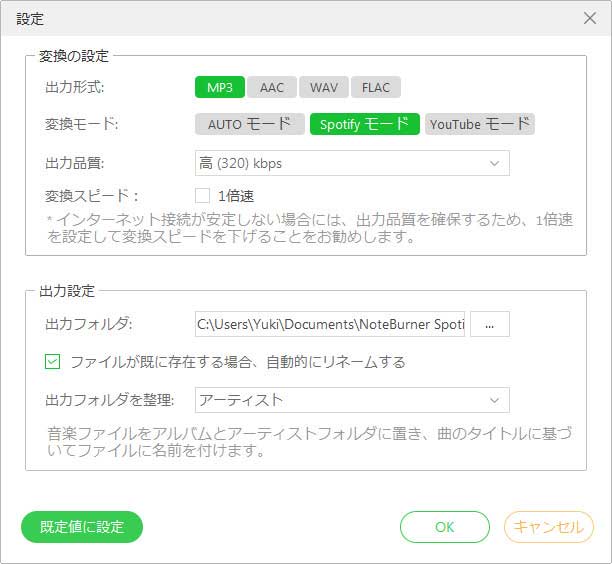Screen dimensions: 612x564
Task: Open the 出力フォルダを整理 dropdown
Action: [x=352, y=400]
